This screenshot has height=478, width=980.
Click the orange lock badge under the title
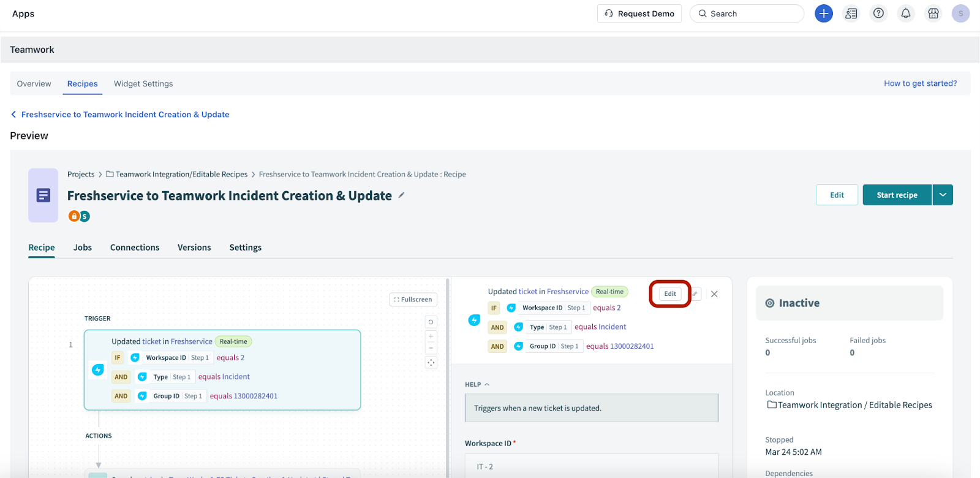74,216
